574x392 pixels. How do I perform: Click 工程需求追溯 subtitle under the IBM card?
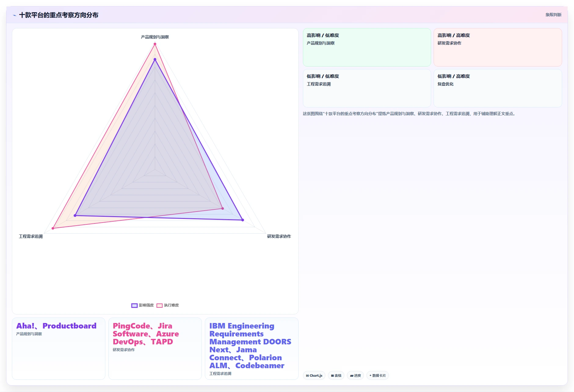coord(220,374)
